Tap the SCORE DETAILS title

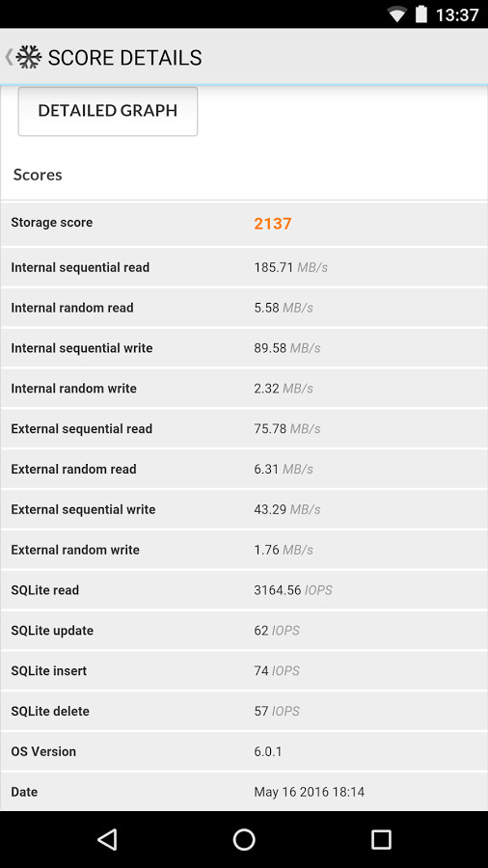click(x=125, y=58)
